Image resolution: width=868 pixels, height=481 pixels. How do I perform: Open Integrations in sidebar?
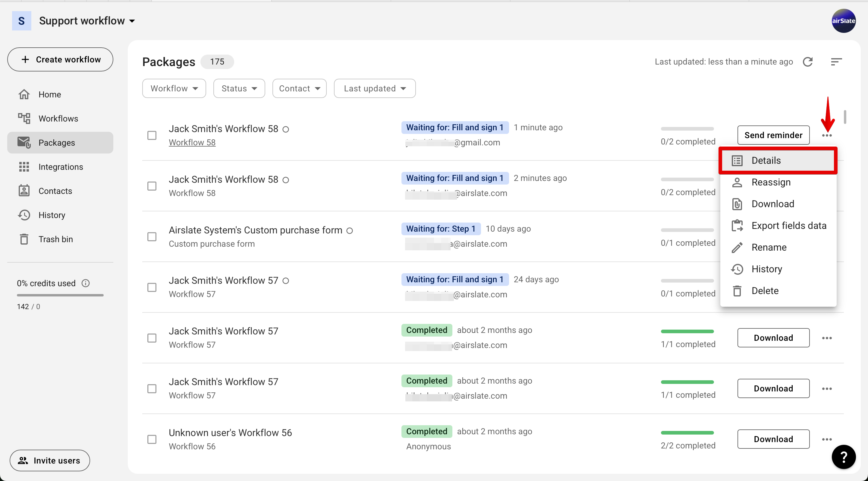(60, 167)
